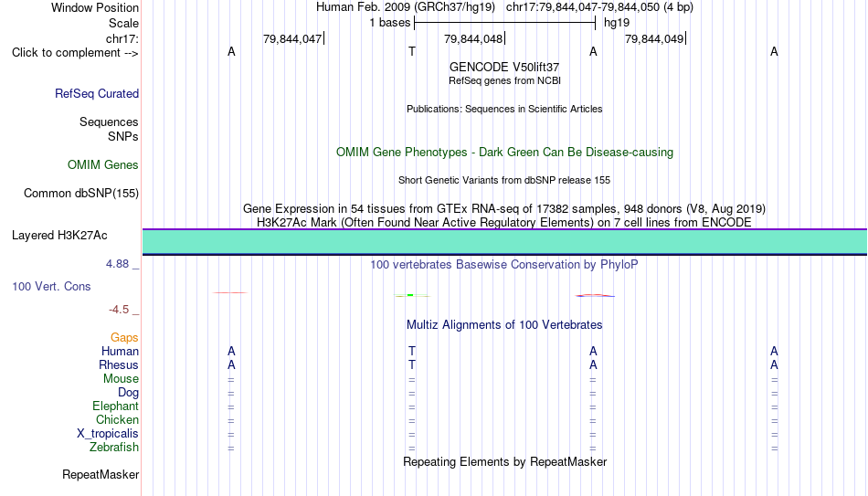Click the T base in the Human row
The image size is (868, 496).
click(412, 351)
